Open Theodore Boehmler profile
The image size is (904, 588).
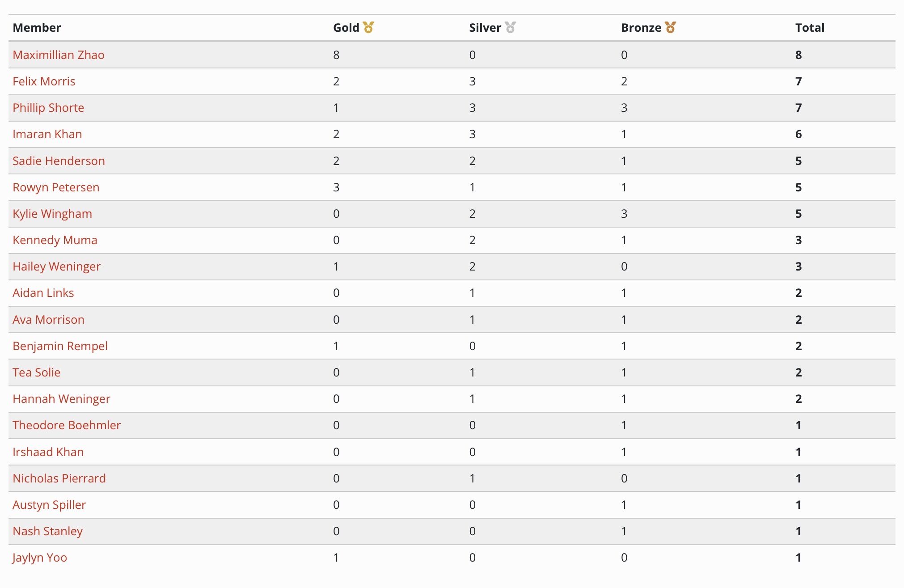tap(67, 425)
